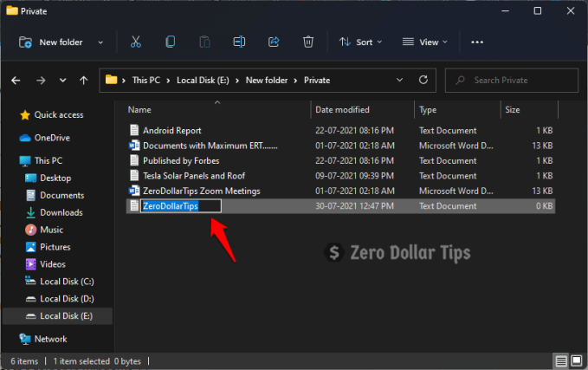Expand the New folder dropdown arrow
Image resolution: width=588 pixels, height=370 pixels.
click(x=100, y=42)
